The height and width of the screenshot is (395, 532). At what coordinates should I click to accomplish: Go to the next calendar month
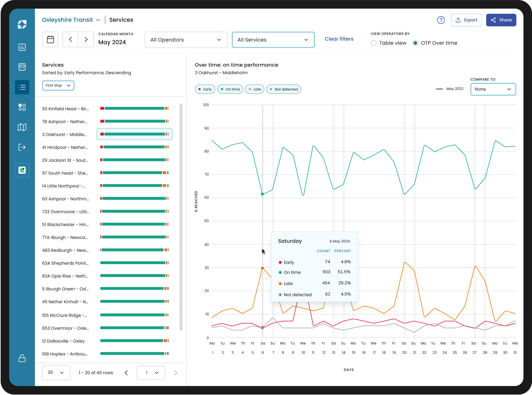[x=86, y=39]
